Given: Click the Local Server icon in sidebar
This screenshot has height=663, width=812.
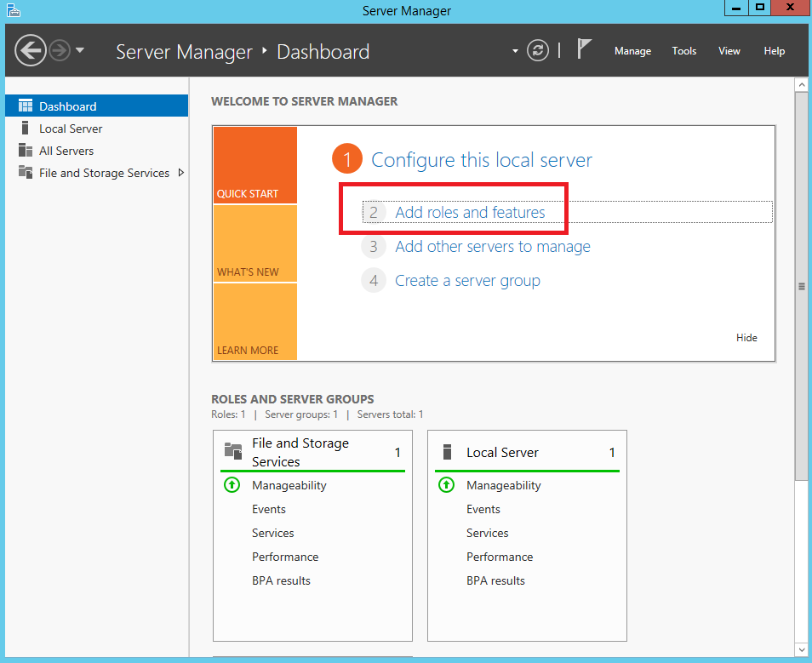Looking at the screenshot, I should [25, 128].
